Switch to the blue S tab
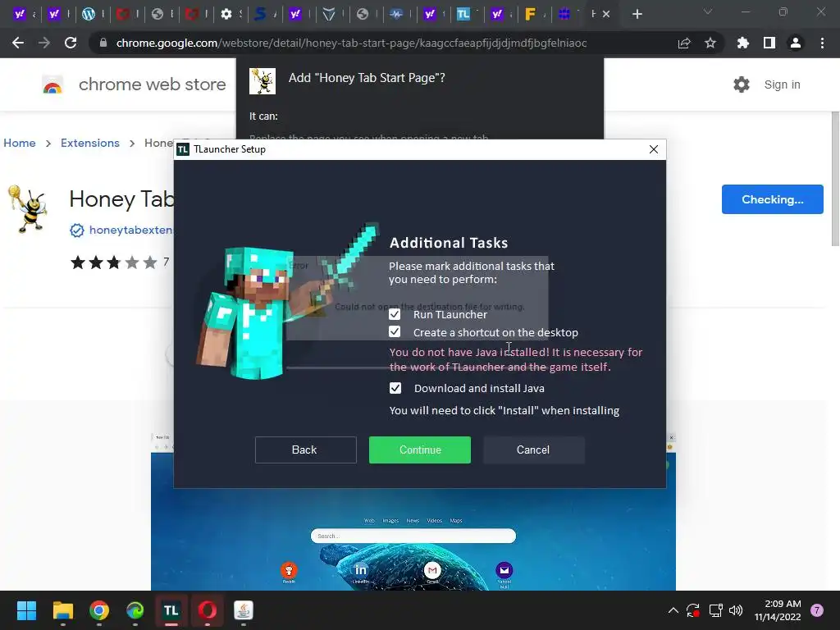This screenshot has height=630, width=840. 260,15
